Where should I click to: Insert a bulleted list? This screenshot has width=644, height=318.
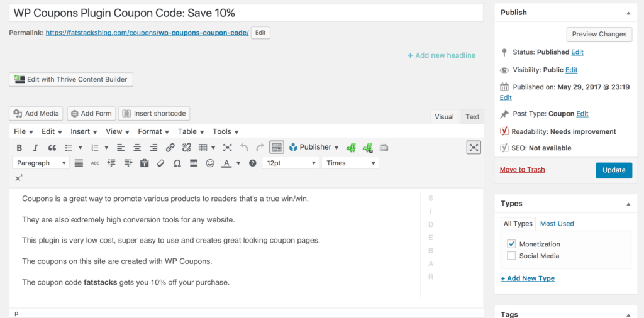(x=69, y=148)
